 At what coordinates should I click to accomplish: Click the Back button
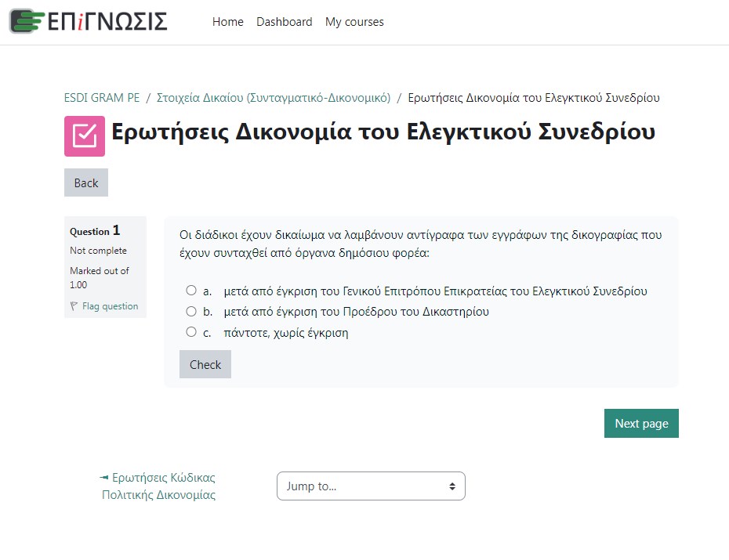click(86, 182)
